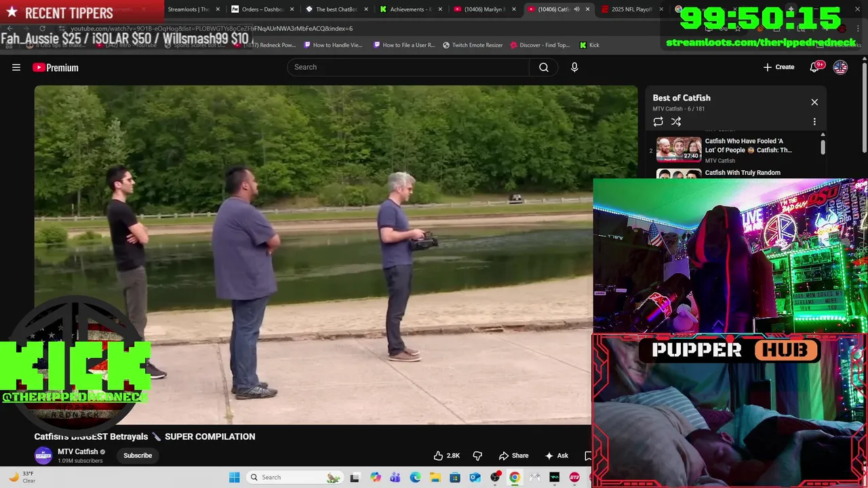The image size is (868, 488).
Task: Dislike the Catfish video
Action: (477, 455)
